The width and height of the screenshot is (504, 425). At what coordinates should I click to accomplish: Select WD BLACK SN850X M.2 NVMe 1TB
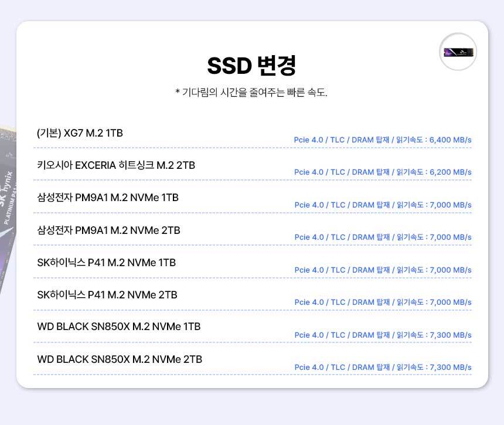(x=118, y=327)
